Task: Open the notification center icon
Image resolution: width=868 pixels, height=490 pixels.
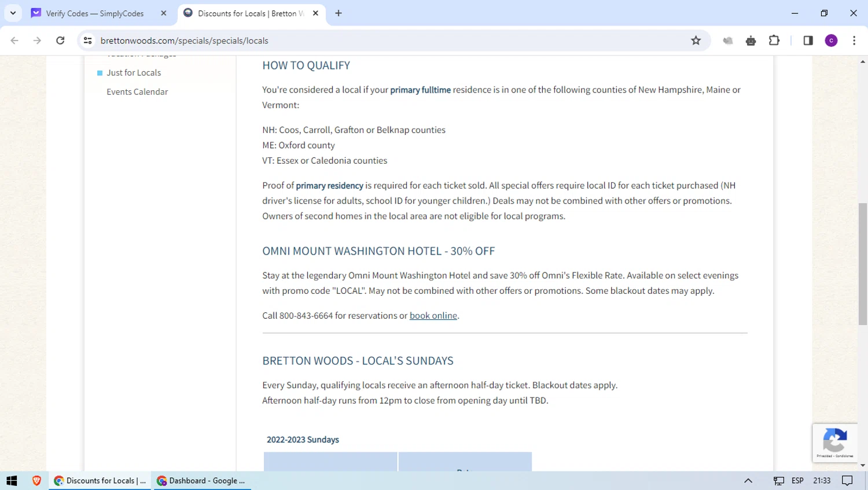Action: point(848,481)
